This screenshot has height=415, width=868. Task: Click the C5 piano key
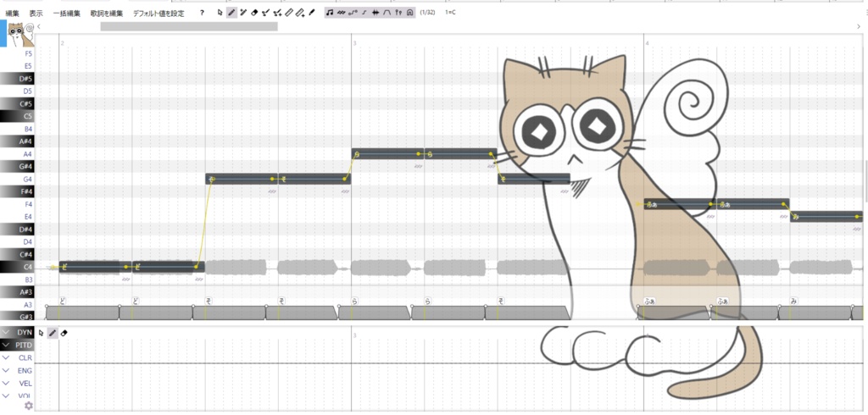coord(17,116)
